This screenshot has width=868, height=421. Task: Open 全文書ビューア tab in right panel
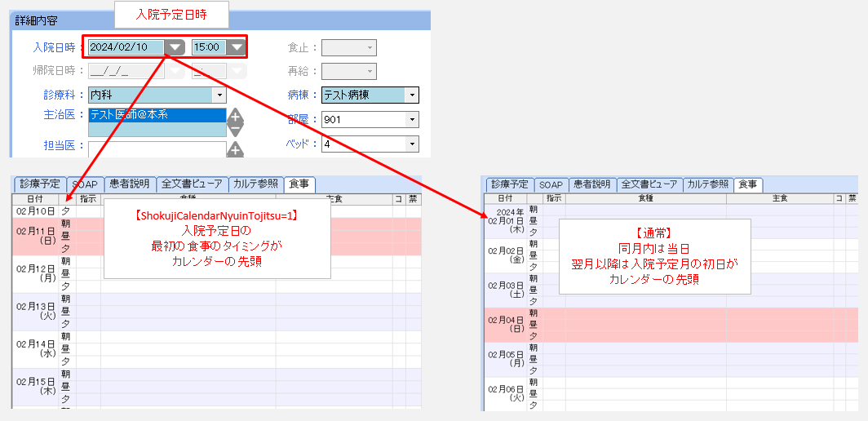(x=649, y=184)
